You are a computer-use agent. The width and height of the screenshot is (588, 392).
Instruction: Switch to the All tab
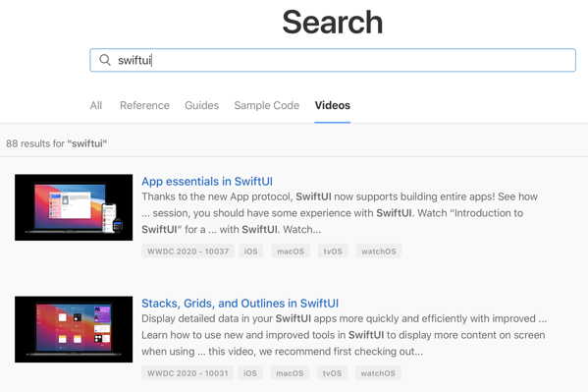pos(96,105)
